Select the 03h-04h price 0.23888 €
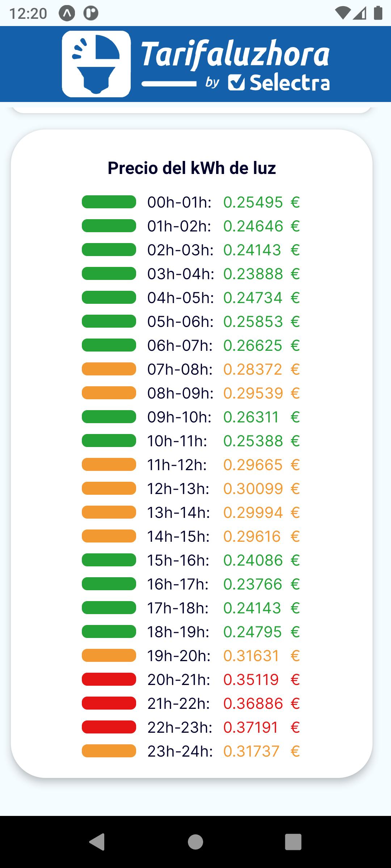 (261, 274)
